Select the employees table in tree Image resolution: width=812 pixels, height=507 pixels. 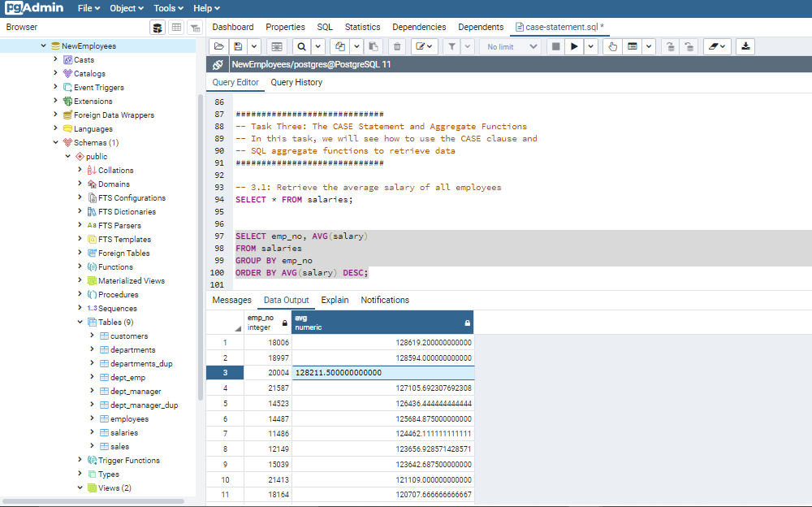coord(129,419)
